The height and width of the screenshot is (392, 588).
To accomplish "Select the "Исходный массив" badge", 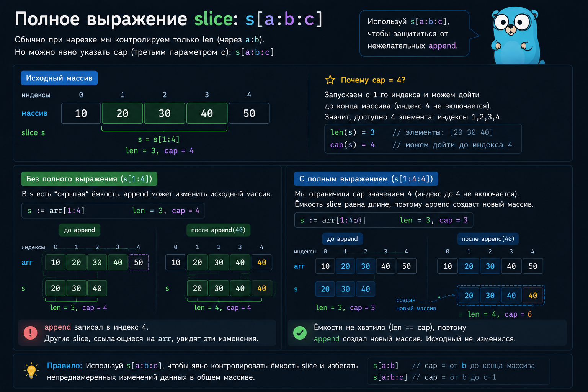I will [x=59, y=78].
